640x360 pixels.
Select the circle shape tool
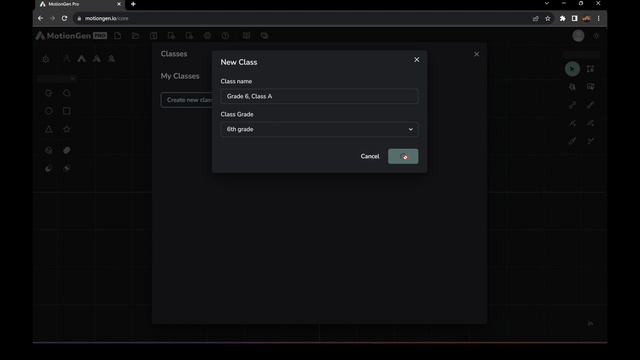[x=49, y=111]
